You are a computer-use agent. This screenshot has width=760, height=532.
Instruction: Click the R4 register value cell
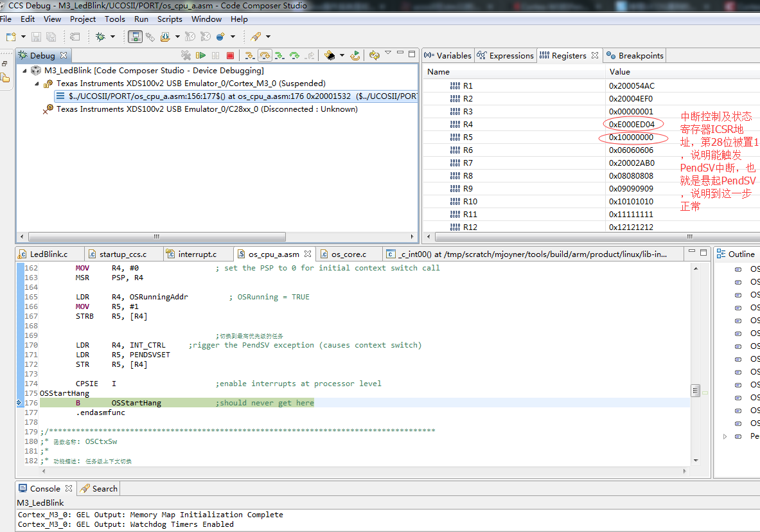[632, 125]
